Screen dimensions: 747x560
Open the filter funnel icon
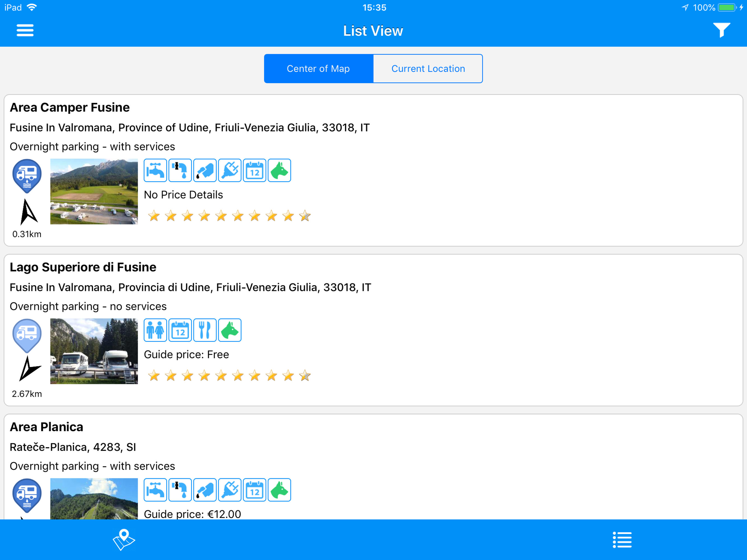click(x=721, y=30)
